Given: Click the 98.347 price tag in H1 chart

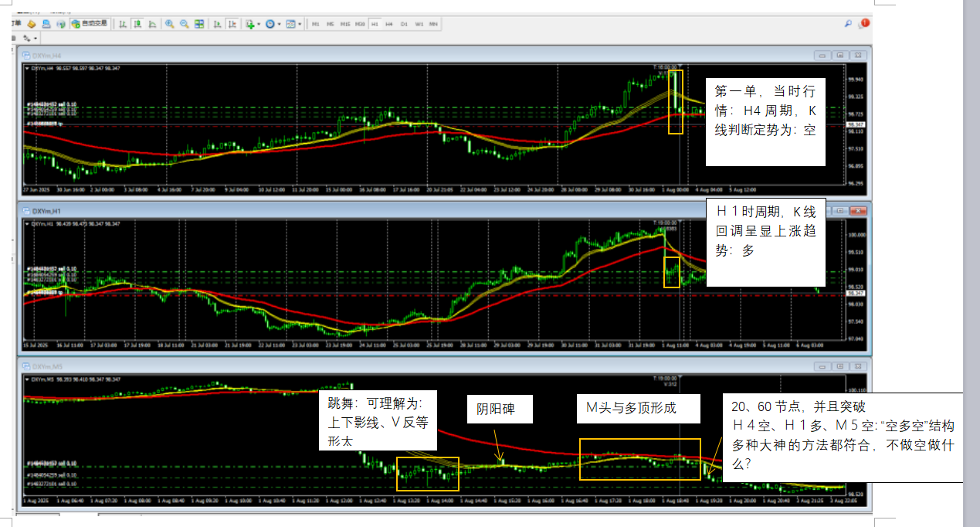Looking at the screenshot, I should tap(856, 294).
